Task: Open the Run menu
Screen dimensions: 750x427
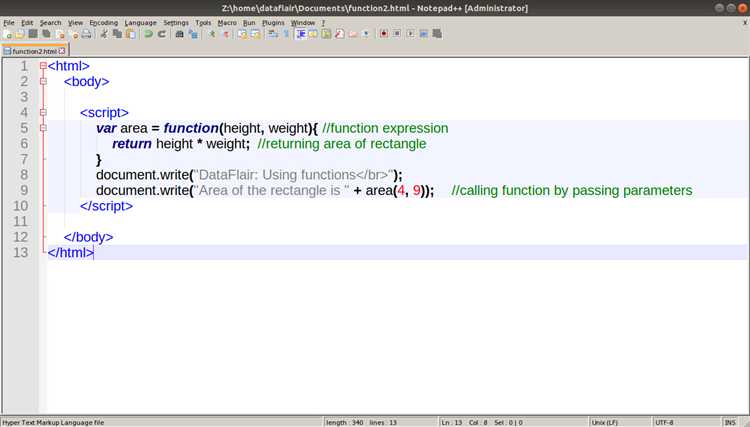Action: click(249, 22)
